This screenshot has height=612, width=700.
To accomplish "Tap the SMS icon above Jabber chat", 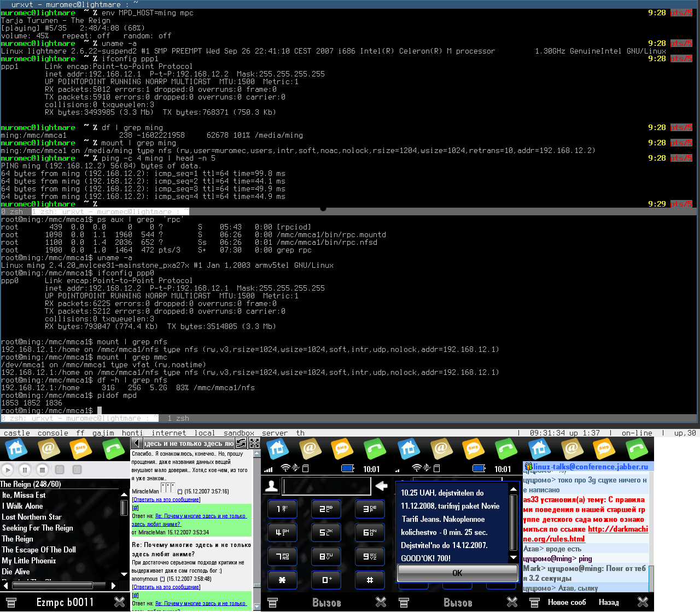I will [x=604, y=449].
